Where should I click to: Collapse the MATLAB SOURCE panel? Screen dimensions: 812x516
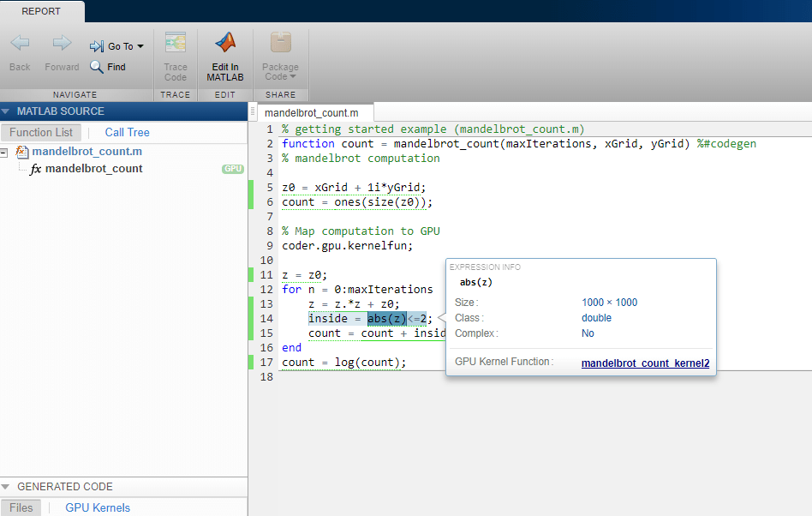click(7, 111)
